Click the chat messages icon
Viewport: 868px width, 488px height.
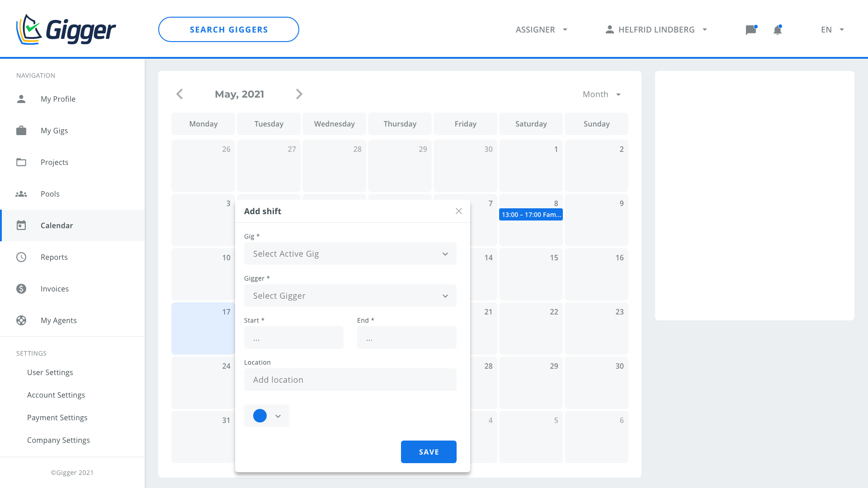click(750, 30)
